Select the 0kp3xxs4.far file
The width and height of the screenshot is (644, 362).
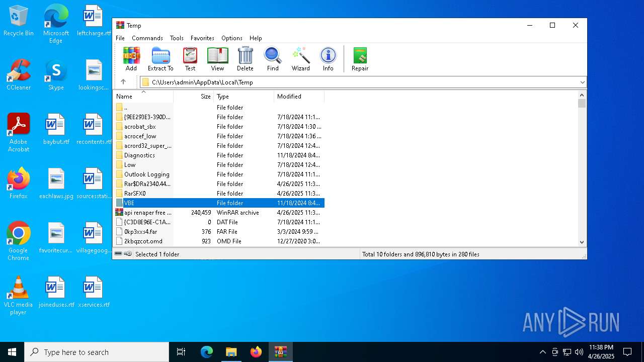tap(219, 232)
